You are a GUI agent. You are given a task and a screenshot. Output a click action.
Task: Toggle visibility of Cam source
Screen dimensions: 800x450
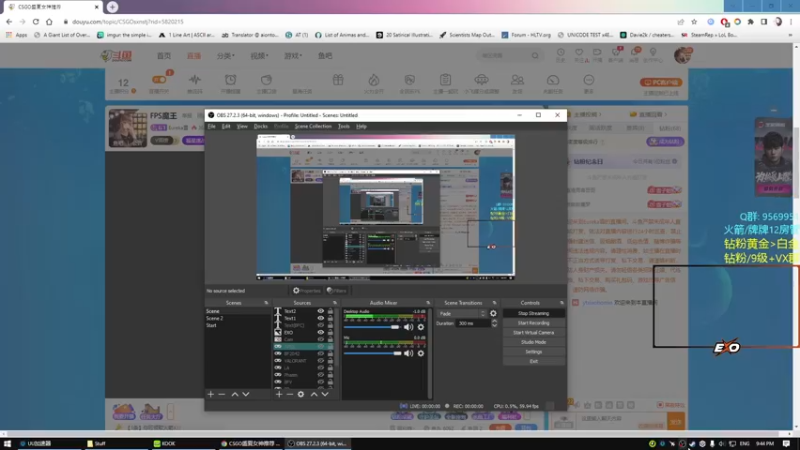(x=320, y=340)
